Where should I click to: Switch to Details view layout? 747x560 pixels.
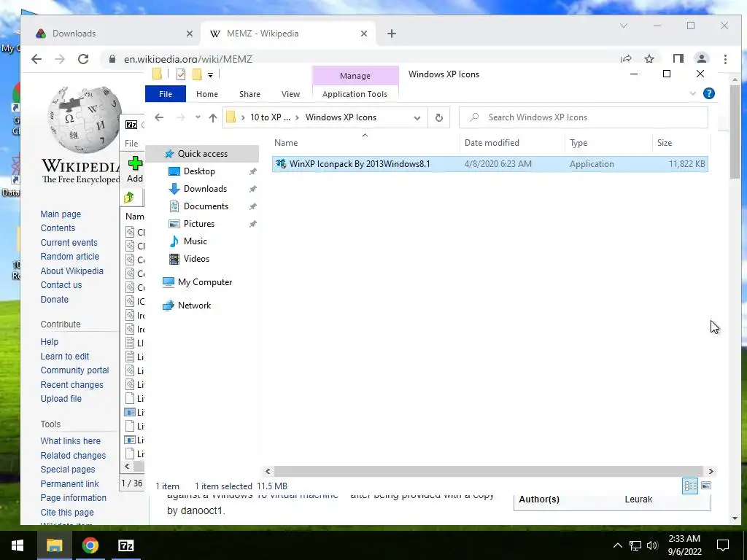point(690,486)
